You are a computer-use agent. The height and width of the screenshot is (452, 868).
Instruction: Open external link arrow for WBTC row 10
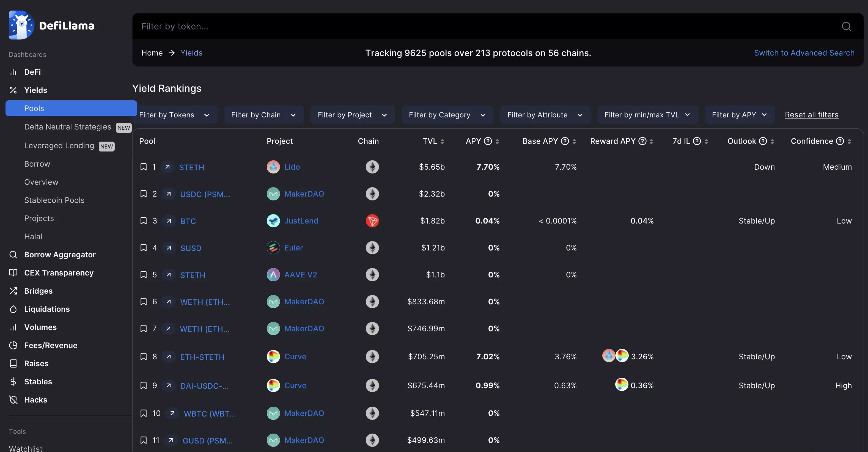(x=172, y=413)
